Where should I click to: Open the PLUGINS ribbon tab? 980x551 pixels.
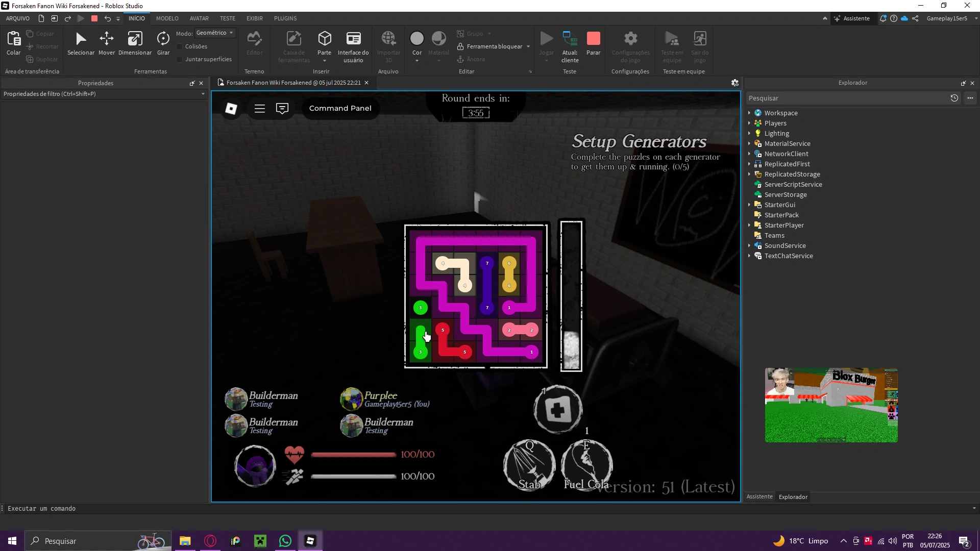(x=285, y=18)
